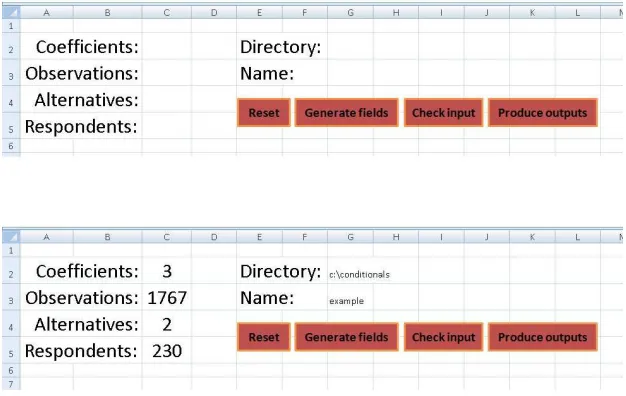
Task: Select column C header in upper spreadsheet
Action: pos(167,13)
